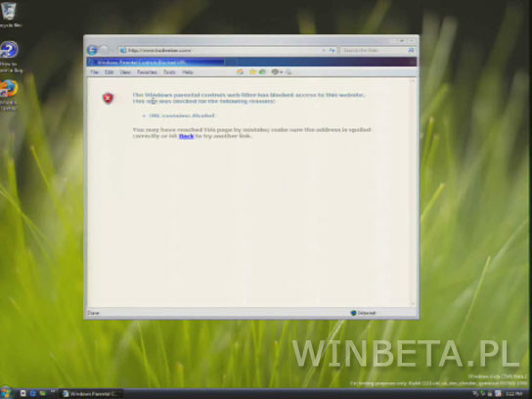Select the 'How to report a bug' desktop icon

tap(10, 57)
